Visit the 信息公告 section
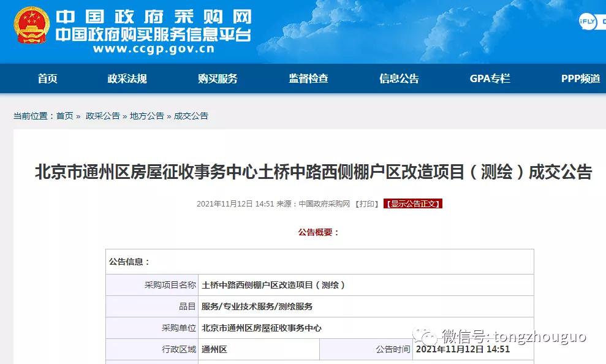 [400, 78]
